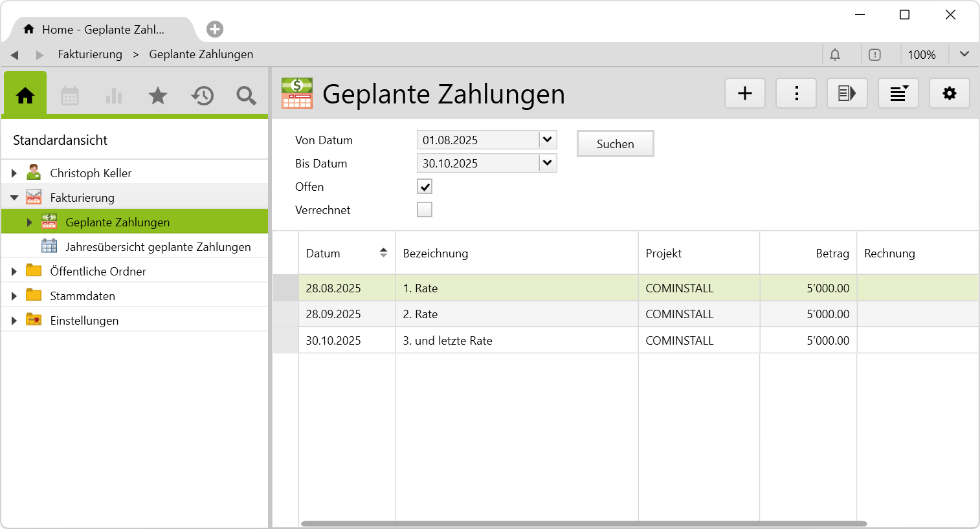
Task: Open the history clock tab
Action: click(x=202, y=96)
